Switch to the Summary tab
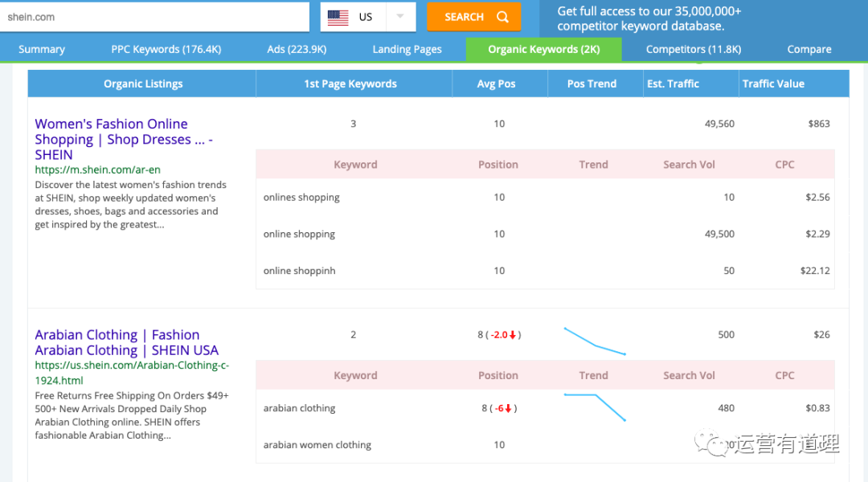Viewport: 868px width, 482px height. pos(42,49)
